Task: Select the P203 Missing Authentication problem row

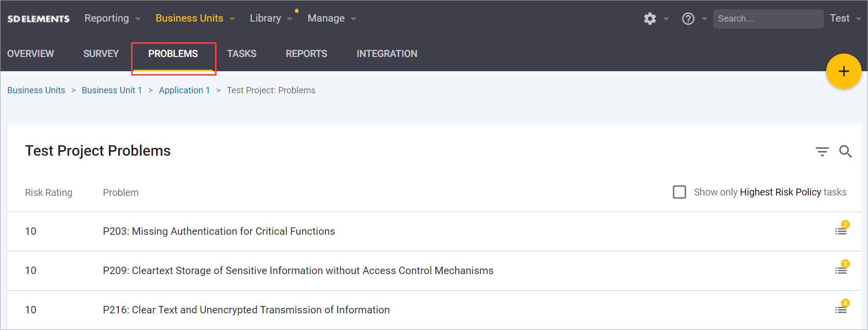Action: pos(218,231)
